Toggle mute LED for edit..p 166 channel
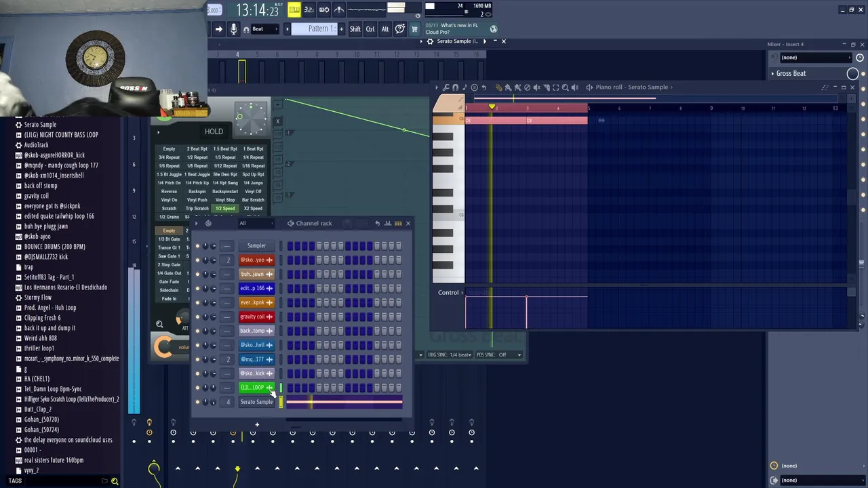The image size is (868, 488). tap(197, 289)
